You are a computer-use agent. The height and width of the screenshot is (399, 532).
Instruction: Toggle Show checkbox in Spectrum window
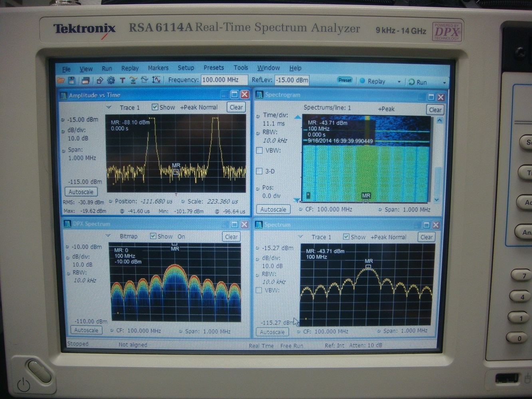346,237
